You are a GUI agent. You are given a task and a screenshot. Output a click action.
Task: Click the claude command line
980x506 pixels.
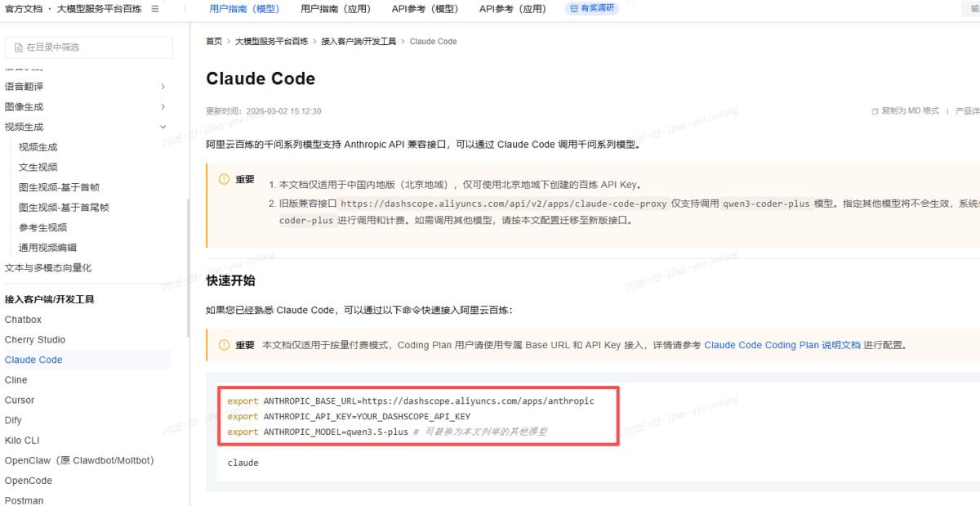[x=243, y=463]
